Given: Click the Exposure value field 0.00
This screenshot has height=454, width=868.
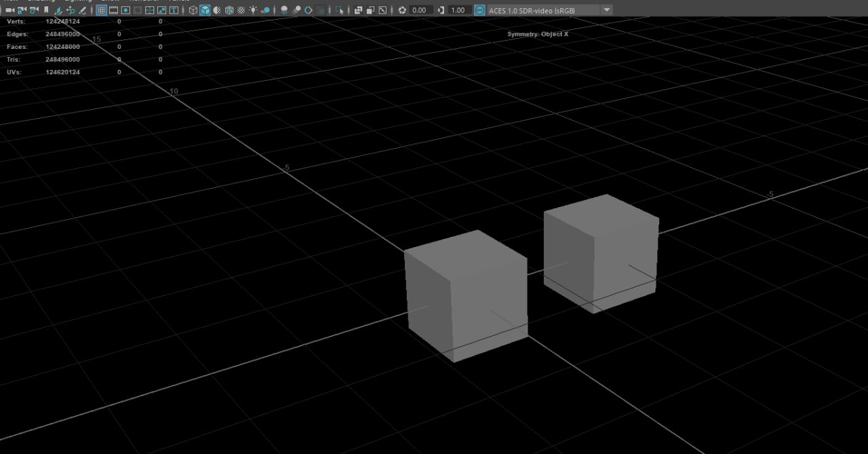Looking at the screenshot, I should coord(422,10).
